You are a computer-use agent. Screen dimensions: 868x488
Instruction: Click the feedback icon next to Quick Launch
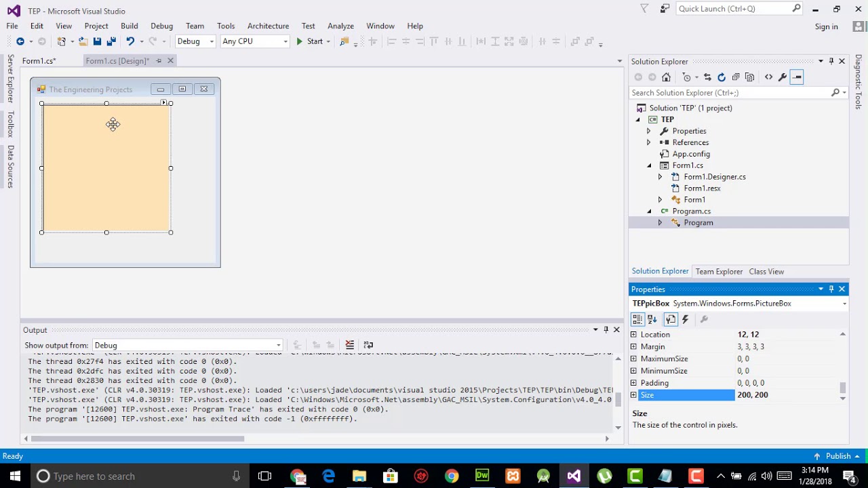click(665, 9)
